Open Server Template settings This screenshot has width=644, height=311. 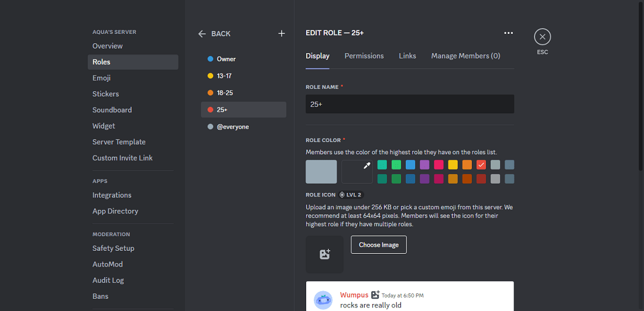[133, 142]
